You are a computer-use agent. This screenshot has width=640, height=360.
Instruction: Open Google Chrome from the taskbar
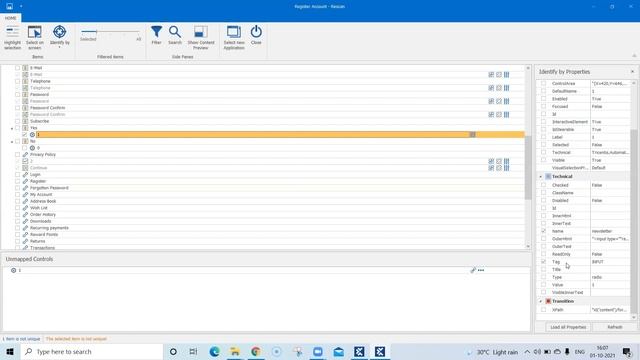[256, 351]
